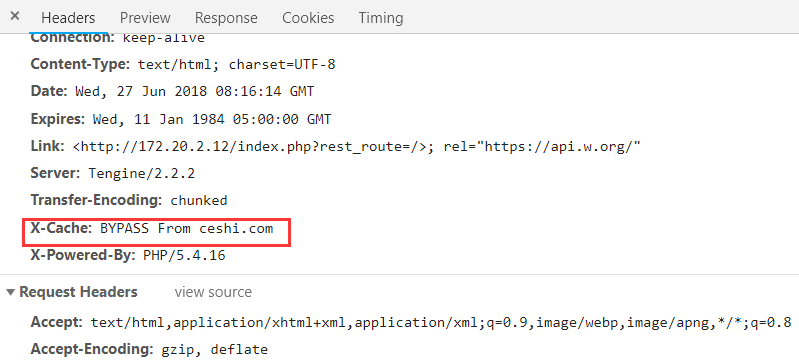
Task: Select the Connection header name
Action: pyautogui.click(x=72, y=38)
